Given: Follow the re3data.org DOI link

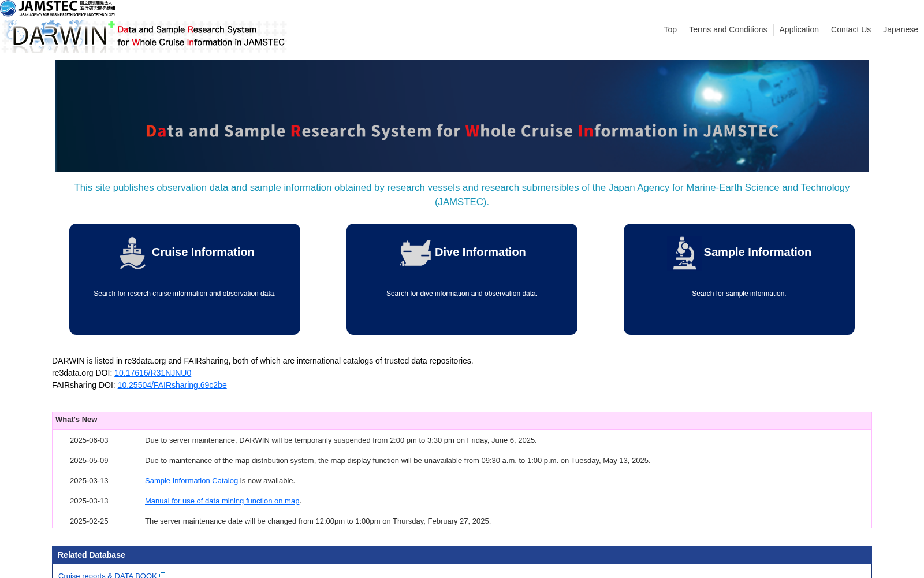Looking at the screenshot, I should coord(152,373).
